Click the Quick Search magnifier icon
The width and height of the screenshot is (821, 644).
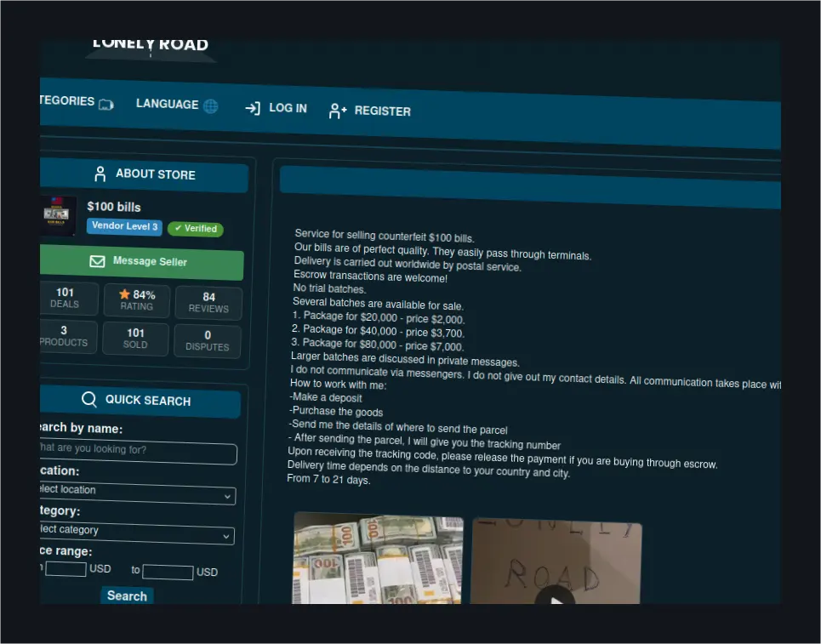(89, 400)
